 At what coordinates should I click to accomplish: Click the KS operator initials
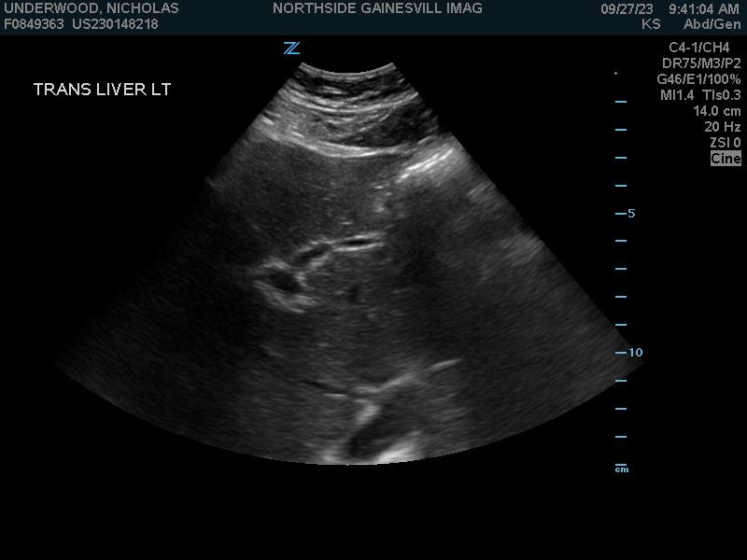click(x=651, y=24)
